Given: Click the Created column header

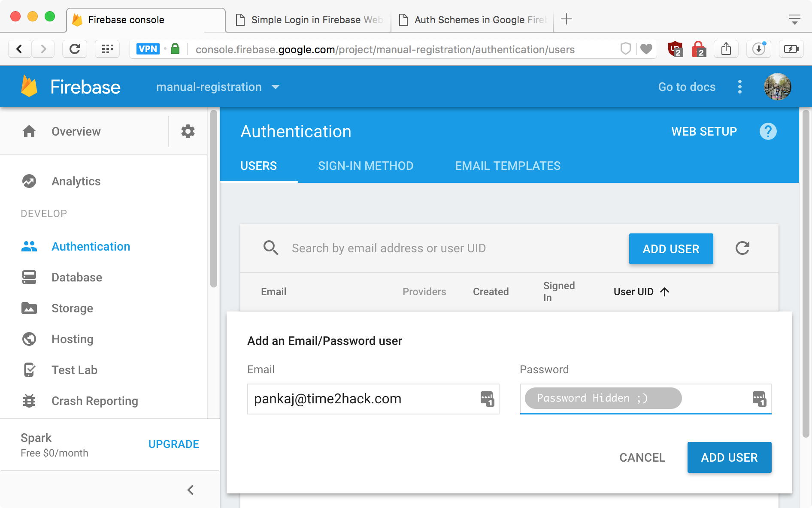Looking at the screenshot, I should point(491,292).
